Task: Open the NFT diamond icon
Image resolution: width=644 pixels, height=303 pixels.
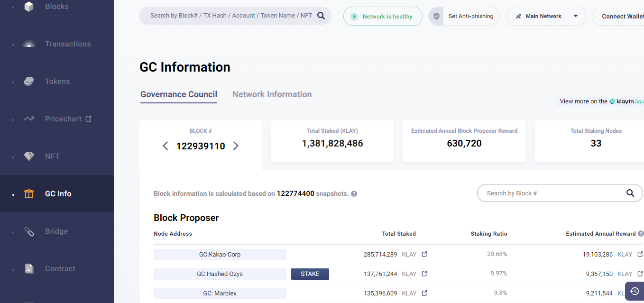Action: point(29,156)
